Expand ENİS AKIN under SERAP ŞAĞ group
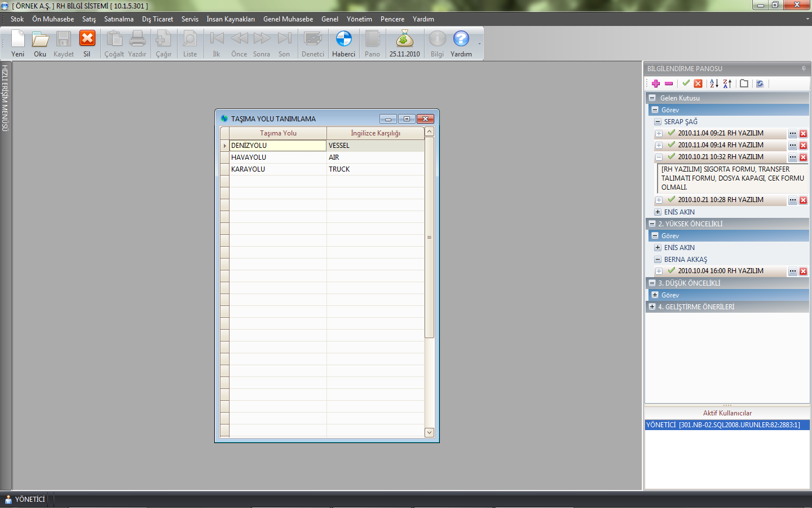 point(657,212)
